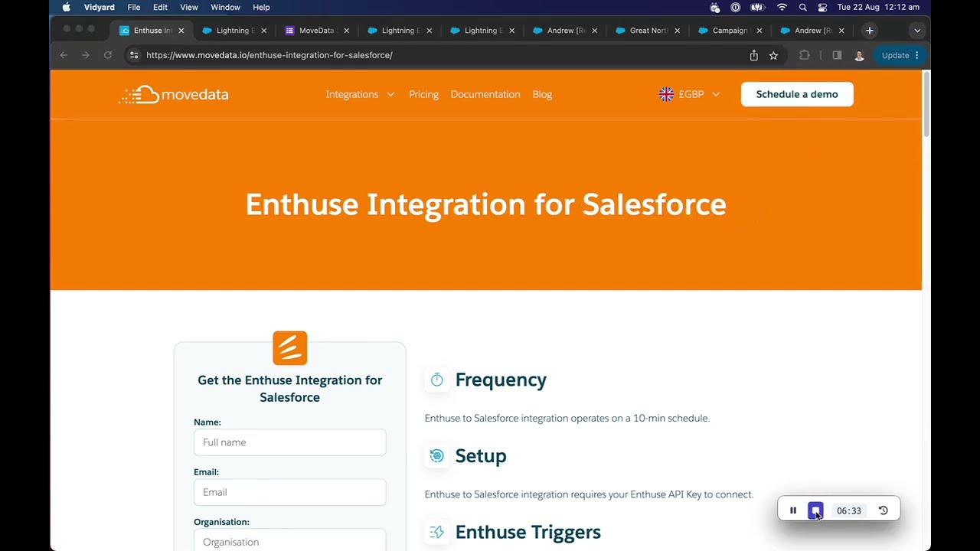Open the Wi-Fi status menu
This screenshot has height=551, width=980.
coord(782,7)
